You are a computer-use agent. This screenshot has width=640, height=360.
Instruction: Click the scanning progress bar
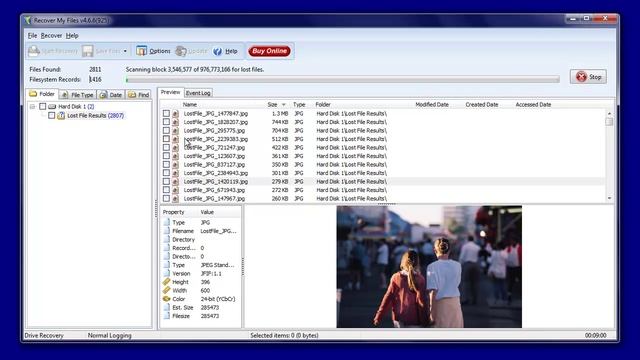pyautogui.click(x=342, y=79)
